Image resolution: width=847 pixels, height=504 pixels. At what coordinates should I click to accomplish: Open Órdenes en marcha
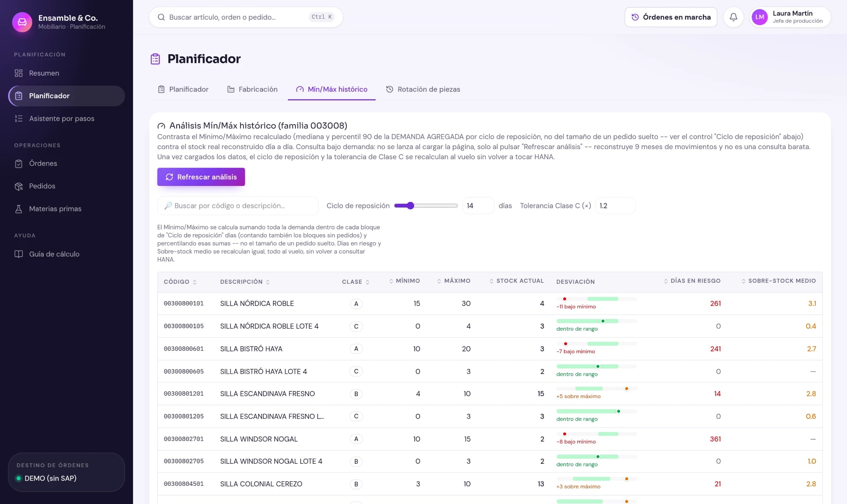[x=671, y=17]
